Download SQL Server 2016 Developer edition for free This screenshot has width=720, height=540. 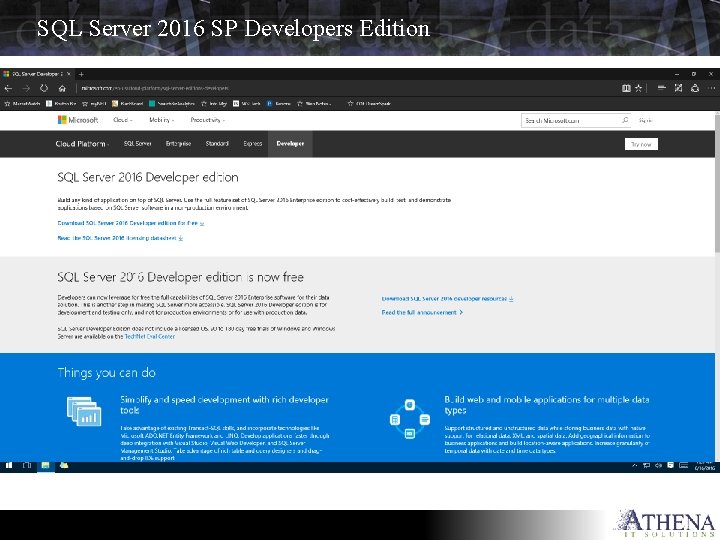click(x=131, y=223)
